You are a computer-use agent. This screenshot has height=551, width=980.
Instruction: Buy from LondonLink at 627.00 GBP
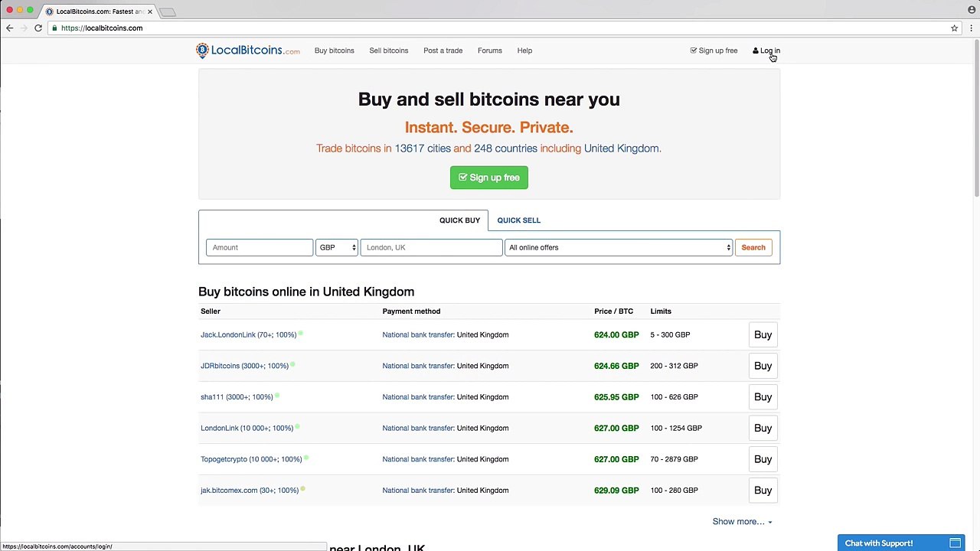(763, 428)
